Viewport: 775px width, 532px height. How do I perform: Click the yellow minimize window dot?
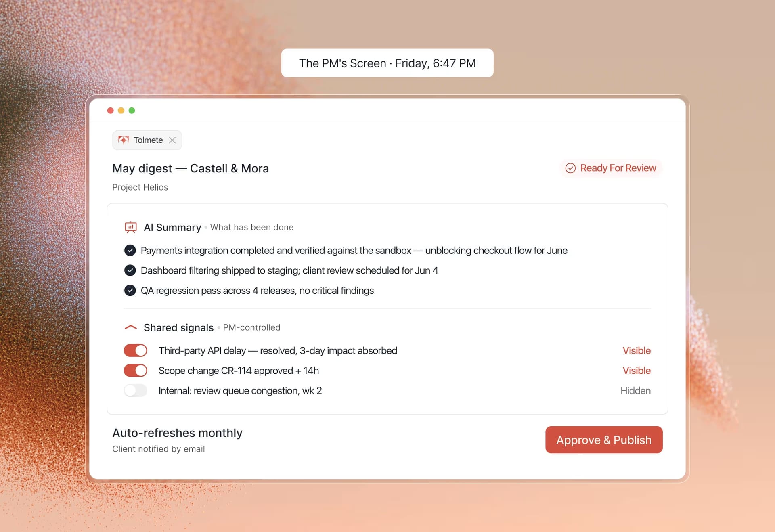click(x=121, y=111)
